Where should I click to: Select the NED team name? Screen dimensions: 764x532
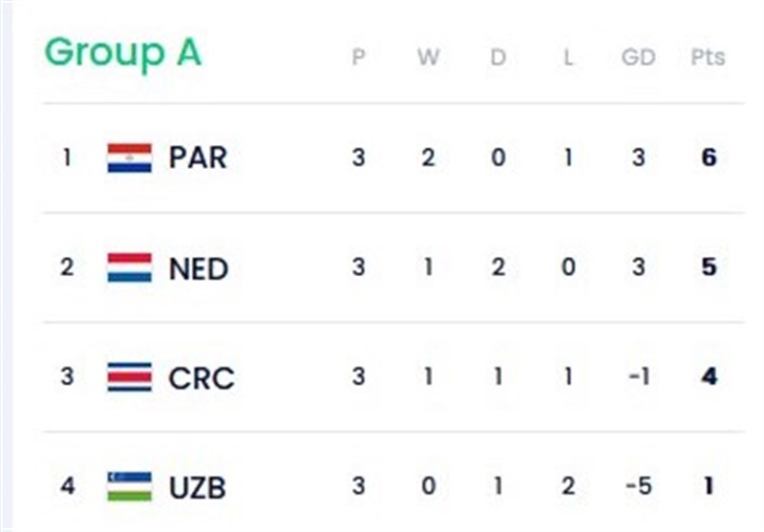199,268
